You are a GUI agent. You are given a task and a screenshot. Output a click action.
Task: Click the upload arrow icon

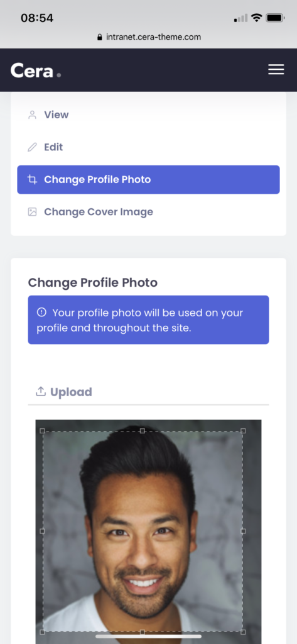tap(41, 391)
